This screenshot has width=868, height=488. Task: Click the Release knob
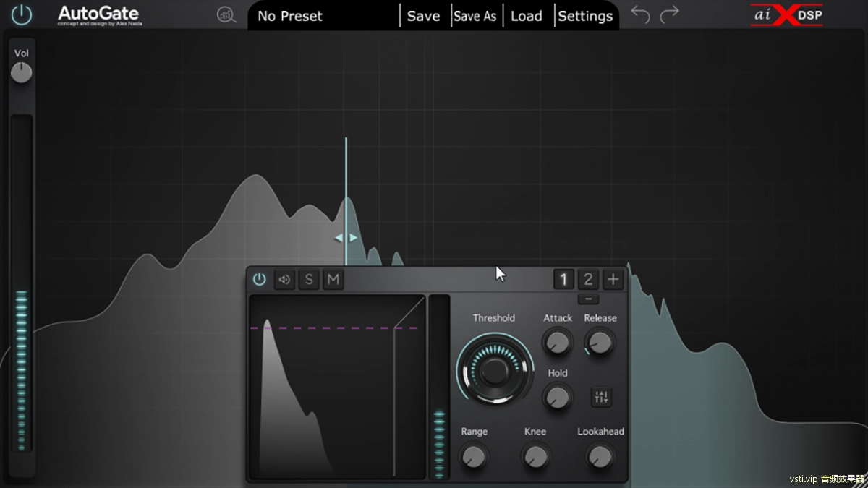click(x=600, y=341)
